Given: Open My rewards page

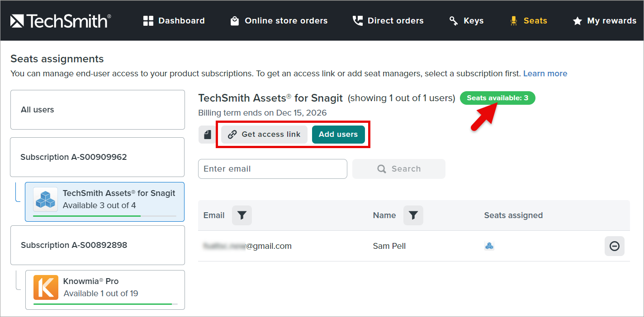Looking at the screenshot, I should point(604,21).
